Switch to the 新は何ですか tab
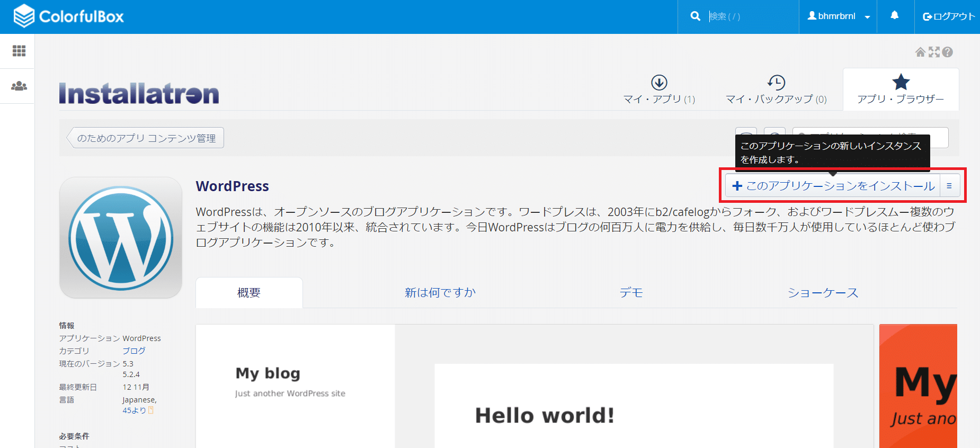The height and width of the screenshot is (448, 980). coord(440,293)
